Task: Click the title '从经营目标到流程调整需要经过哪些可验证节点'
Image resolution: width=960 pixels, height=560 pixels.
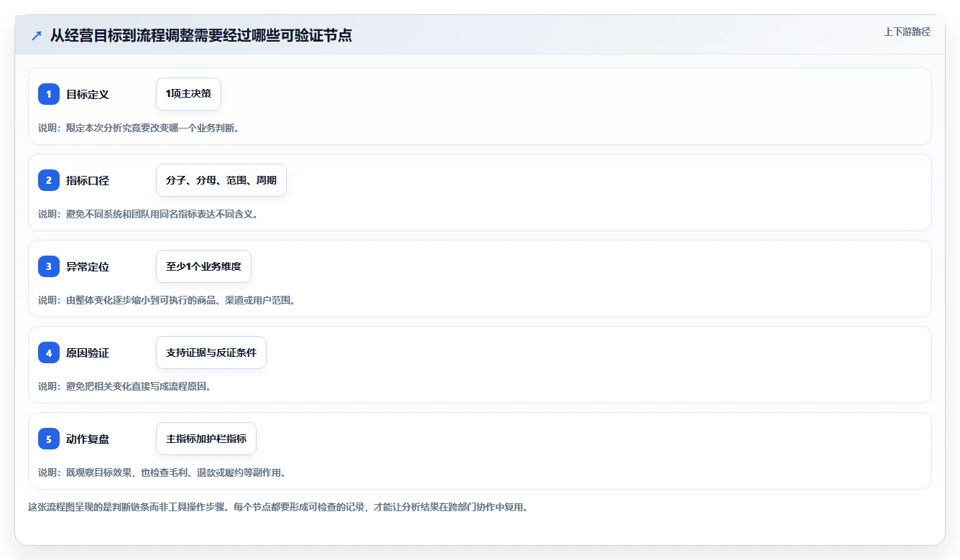Action: click(x=201, y=35)
